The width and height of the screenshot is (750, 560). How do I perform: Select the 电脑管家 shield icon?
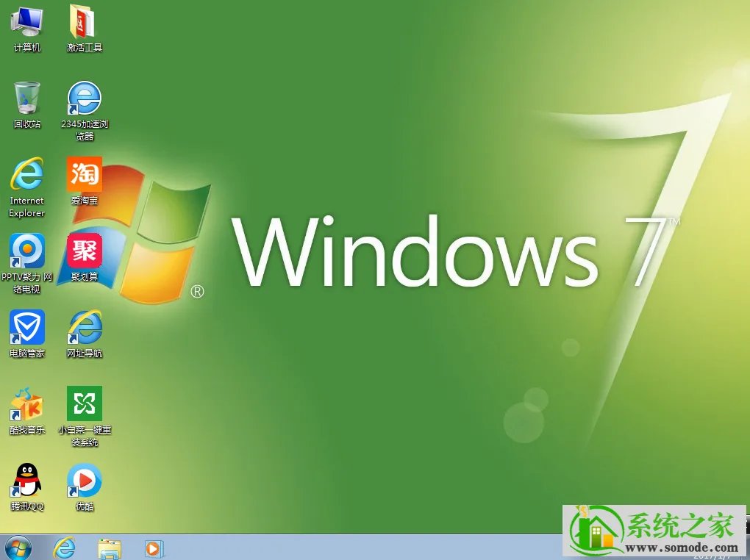(x=27, y=328)
